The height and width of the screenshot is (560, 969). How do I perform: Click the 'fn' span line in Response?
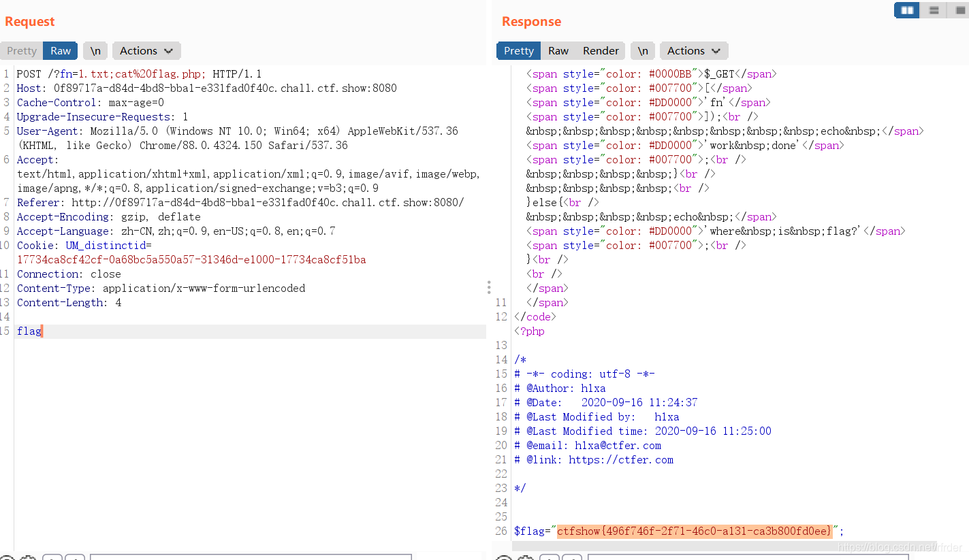coord(648,102)
